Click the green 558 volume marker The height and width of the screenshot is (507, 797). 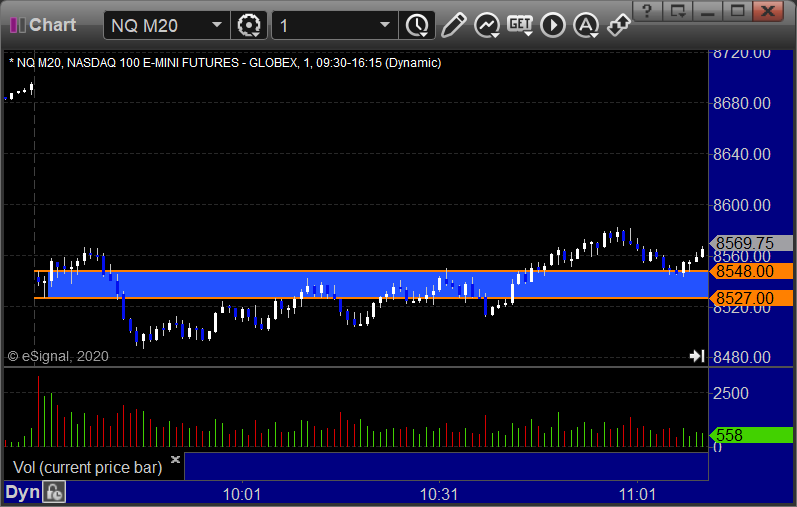pyautogui.click(x=751, y=435)
